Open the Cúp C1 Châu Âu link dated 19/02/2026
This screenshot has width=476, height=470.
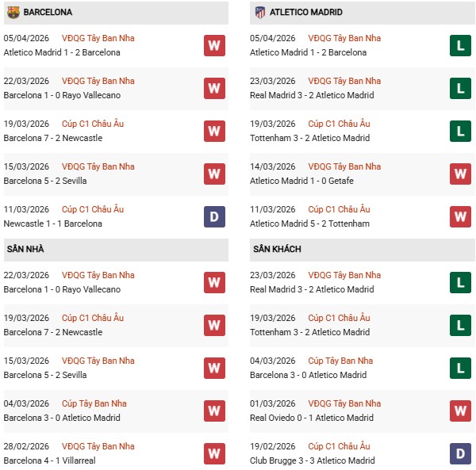coord(339,446)
